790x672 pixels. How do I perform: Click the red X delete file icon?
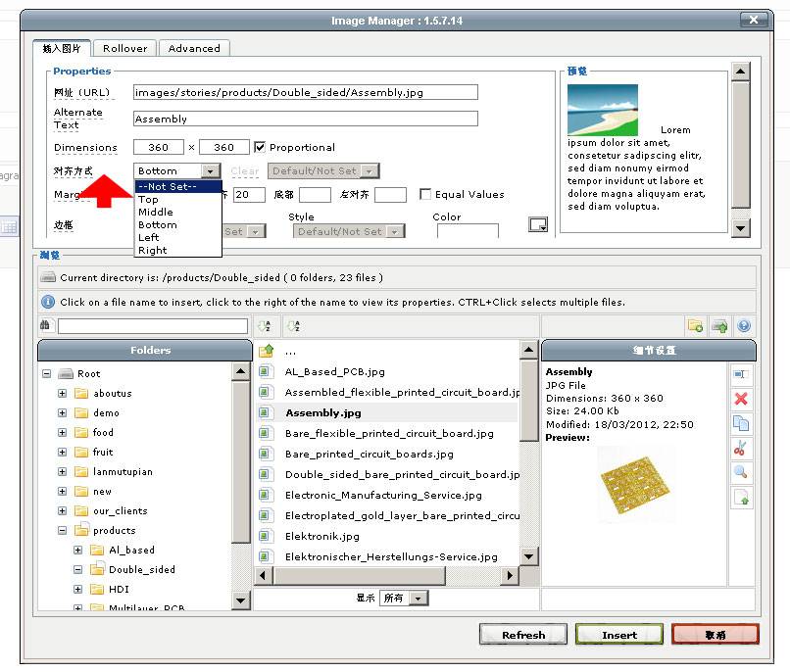741,399
